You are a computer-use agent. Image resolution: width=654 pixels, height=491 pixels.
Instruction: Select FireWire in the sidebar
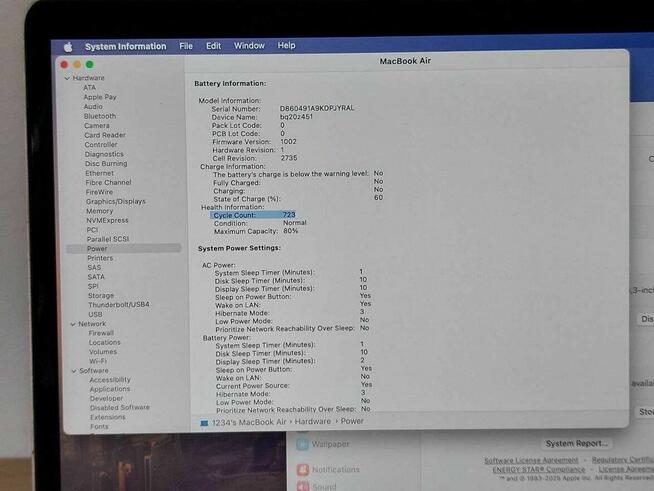[x=99, y=192]
